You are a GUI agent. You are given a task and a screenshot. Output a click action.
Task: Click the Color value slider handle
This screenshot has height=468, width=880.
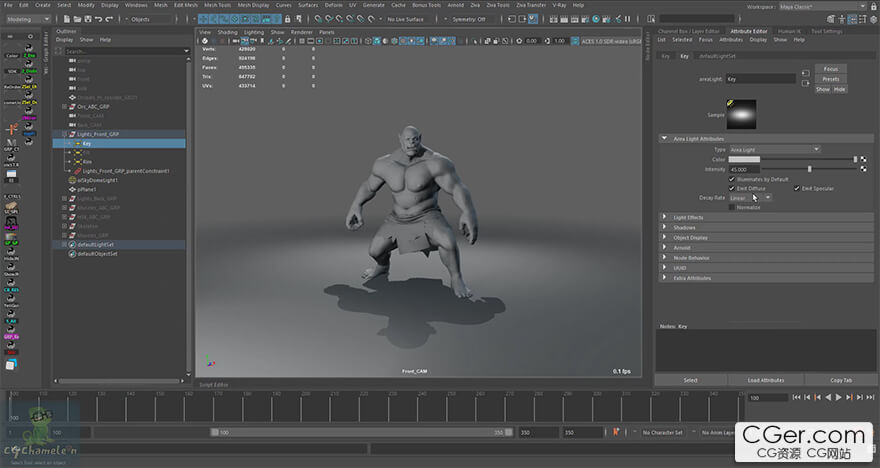(855, 159)
